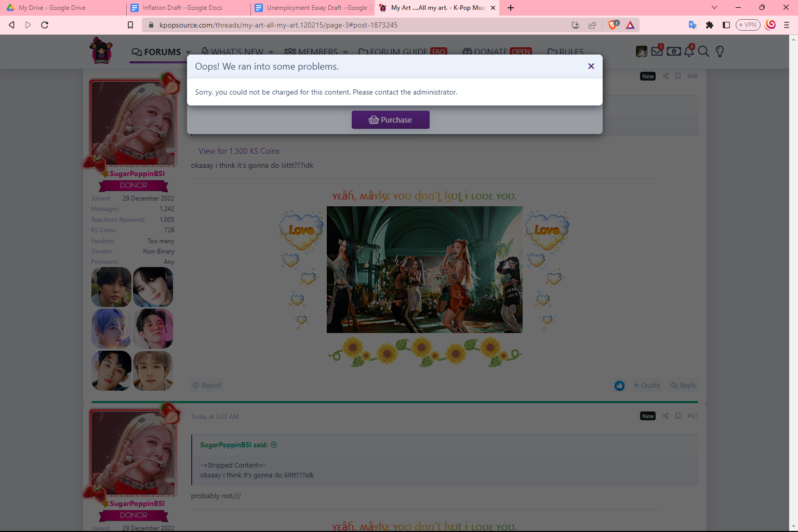Screen dimensions: 798x532
Task: Bookmark this page in browser
Action: 130,25
